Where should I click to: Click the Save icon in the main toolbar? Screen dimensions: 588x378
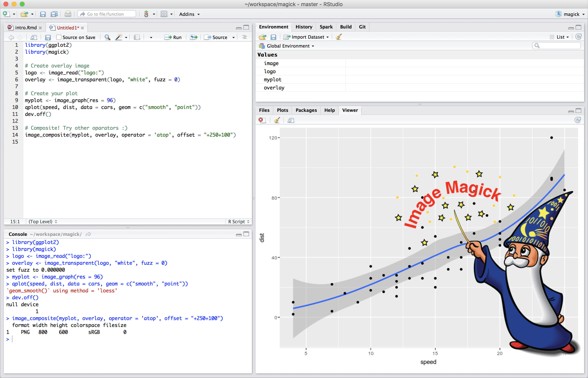coord(43,14)
